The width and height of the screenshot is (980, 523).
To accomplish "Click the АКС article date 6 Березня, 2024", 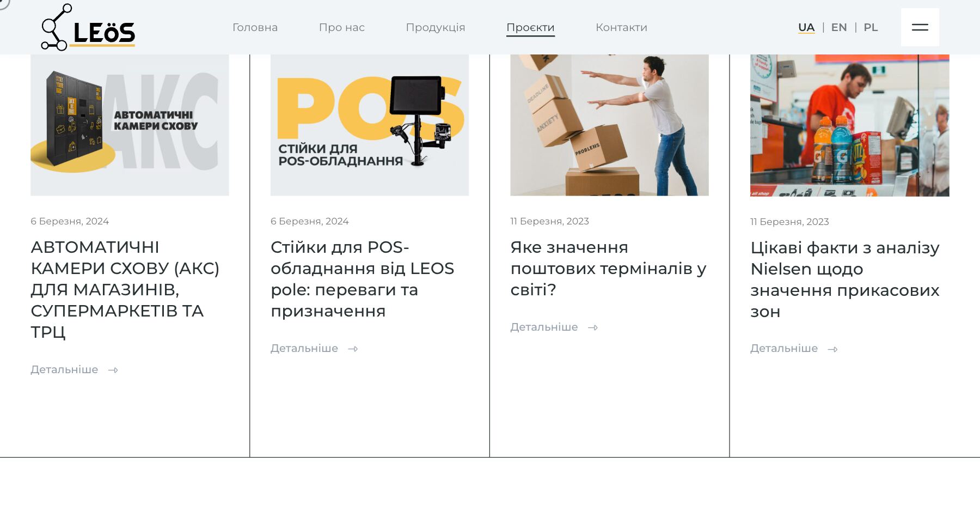I will pyautogui.click(x=70, y=221).
